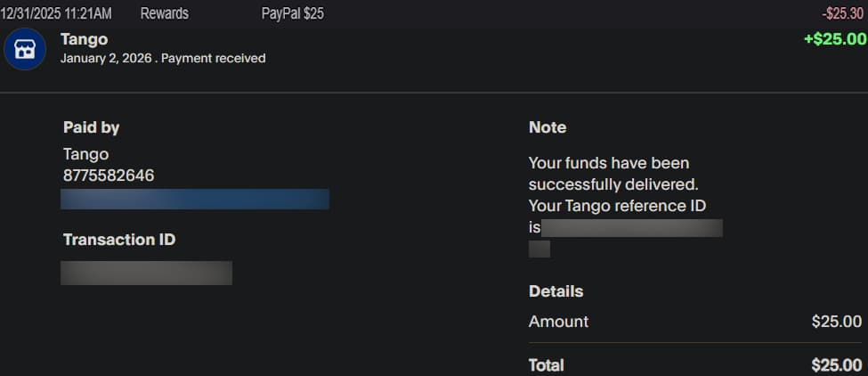Click the funds successfully delivered note text
This screenshot has height=376, width=868.
click(x=612, y=174)
